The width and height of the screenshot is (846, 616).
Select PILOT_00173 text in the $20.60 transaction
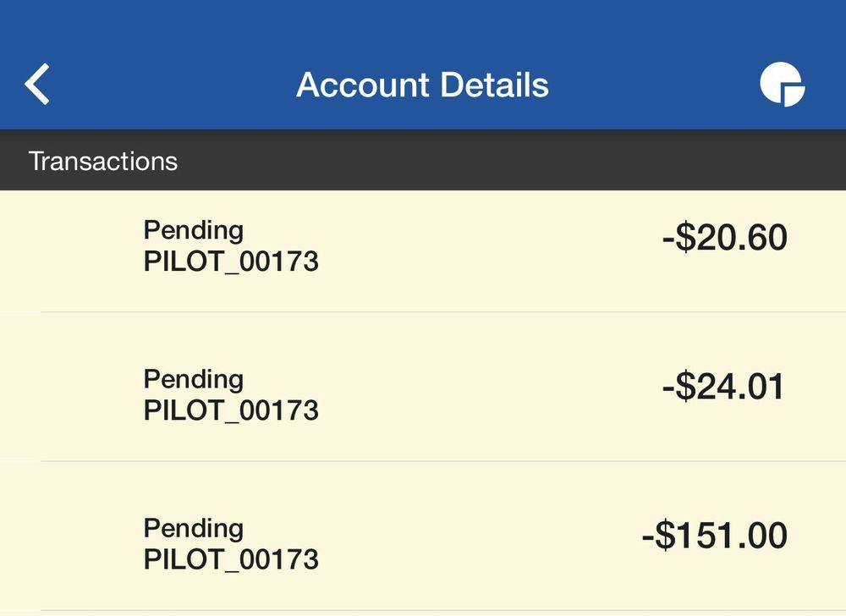(x=231, y=261)
